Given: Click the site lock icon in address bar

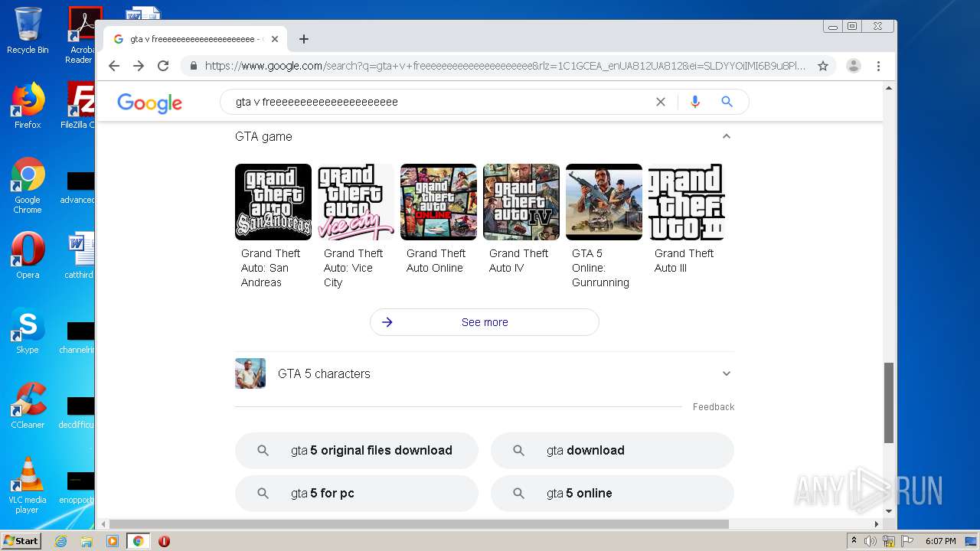Looking at the screenshot, I should click(x=194, y=66).
